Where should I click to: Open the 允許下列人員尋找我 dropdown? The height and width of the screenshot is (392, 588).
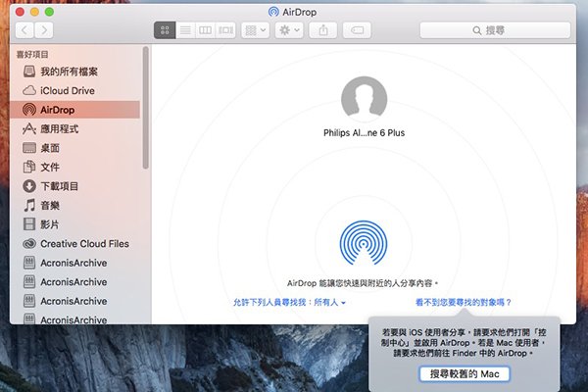coord(289,302)
